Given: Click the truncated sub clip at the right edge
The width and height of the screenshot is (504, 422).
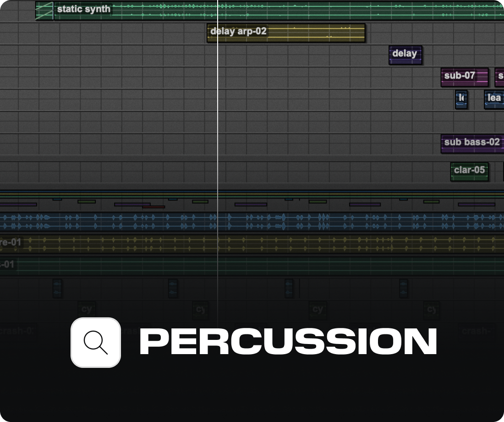Looking at the screenshot, I should (499, 77).
